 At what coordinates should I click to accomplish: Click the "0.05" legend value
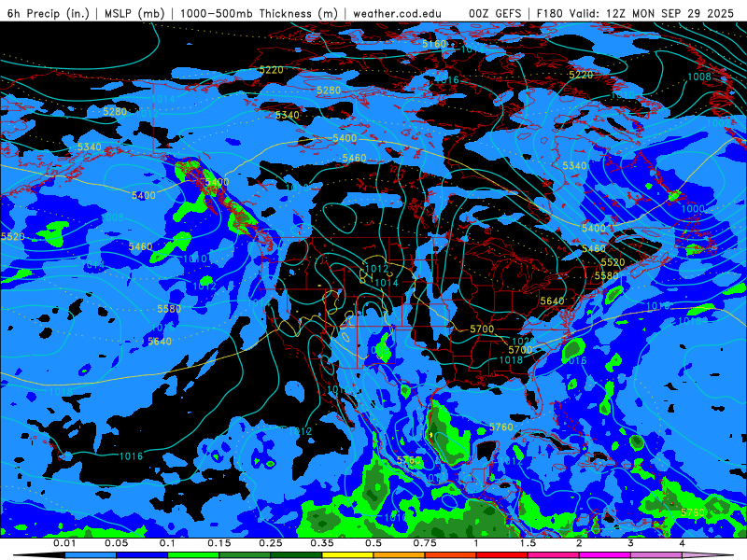[x=116, y=543]
